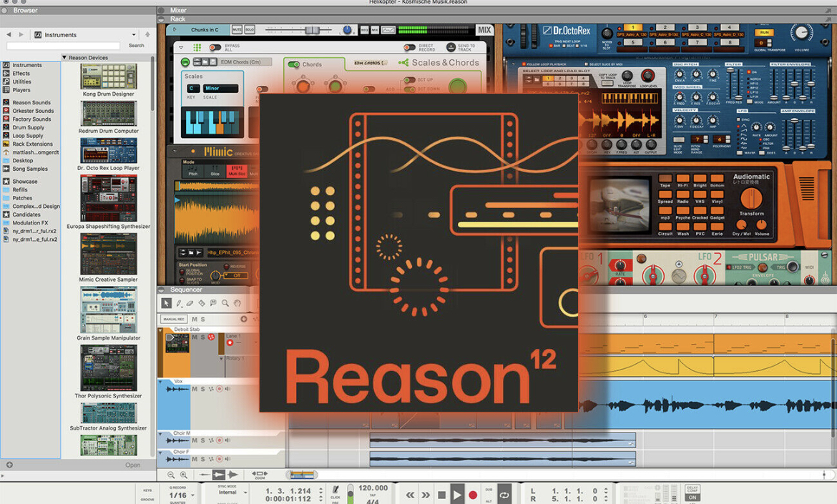Select the Magnify tool in Sequencer toolbar
The image size is (837, 504).
[x=225, y=303]
